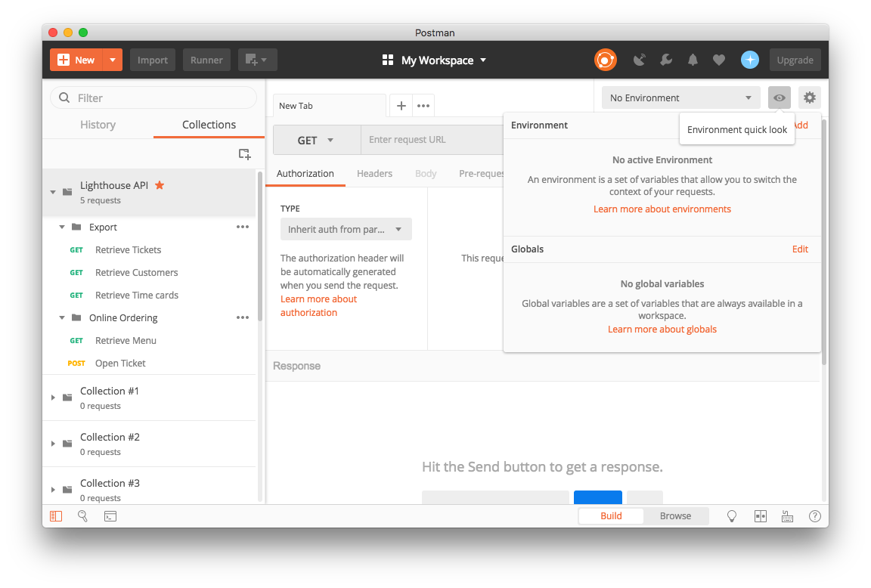Select the Retrieve Customers request

(136, 272)
